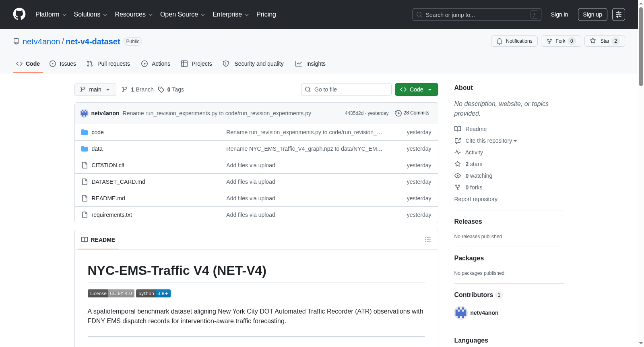Fork the net-v4-dataset repository
The height and width of the screenshot is (347, 644).
[561, 41]
